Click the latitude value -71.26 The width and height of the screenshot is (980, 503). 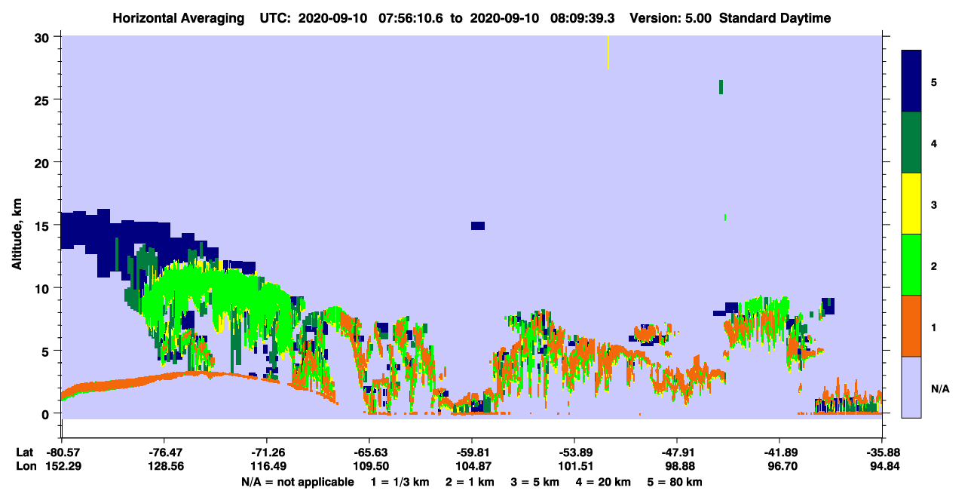point(267,452)
